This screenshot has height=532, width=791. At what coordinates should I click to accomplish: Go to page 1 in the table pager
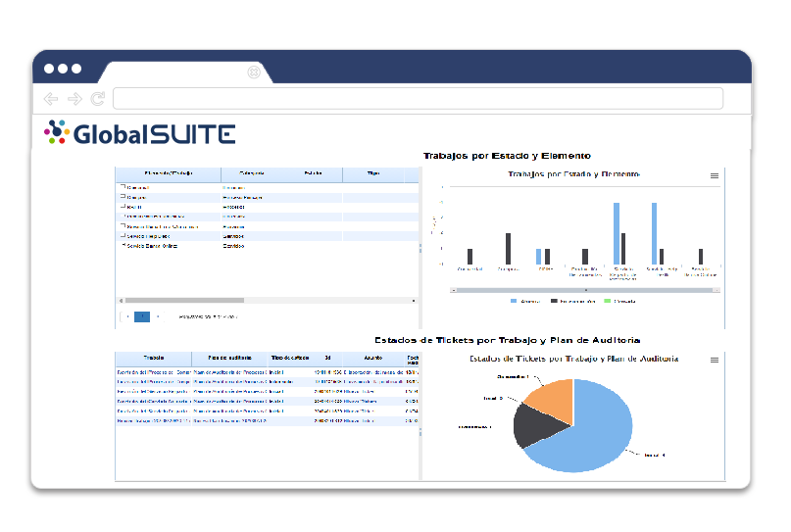coord(142,316)
